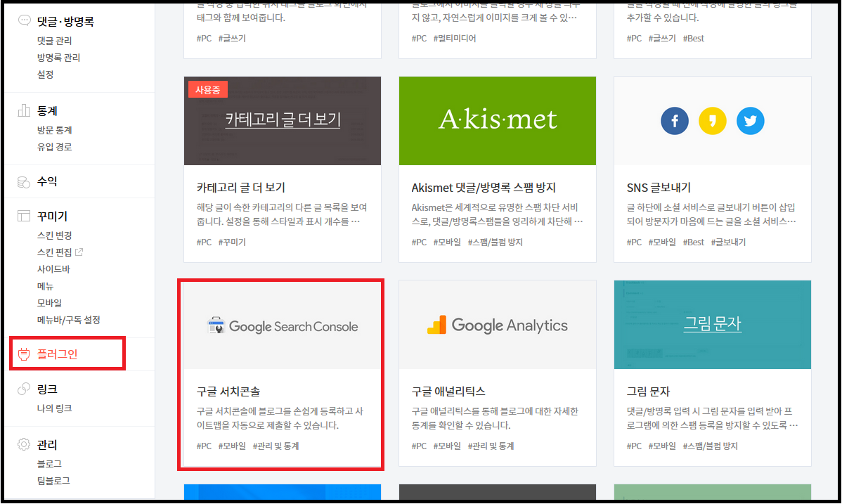
Task: Open 사이드바 settings in the sidebar
Action: point(53,269)
